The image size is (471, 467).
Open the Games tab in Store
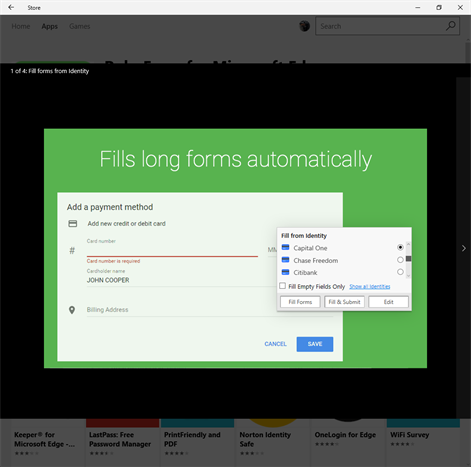[x=80, y=26]
